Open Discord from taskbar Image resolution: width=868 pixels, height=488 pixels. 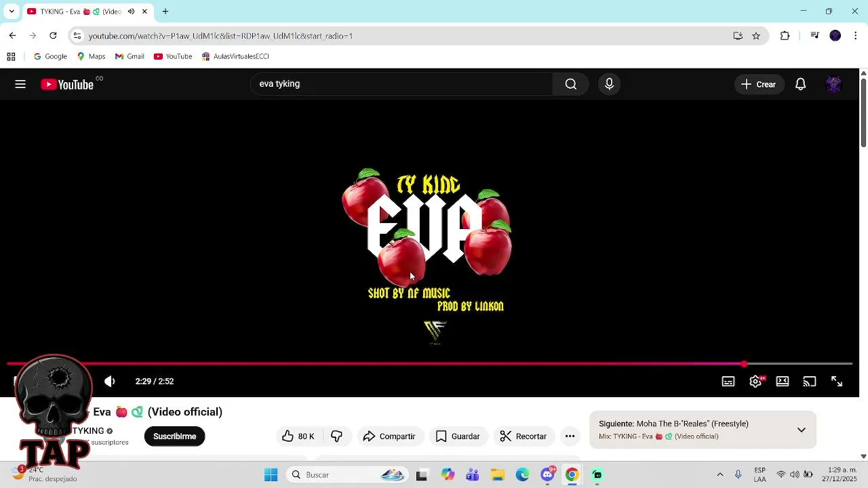548,474
